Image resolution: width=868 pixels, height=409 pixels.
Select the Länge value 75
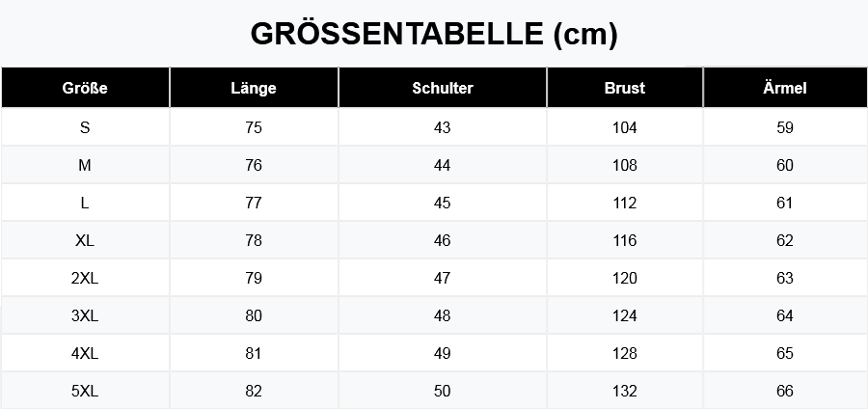click(x=254, y=127)
